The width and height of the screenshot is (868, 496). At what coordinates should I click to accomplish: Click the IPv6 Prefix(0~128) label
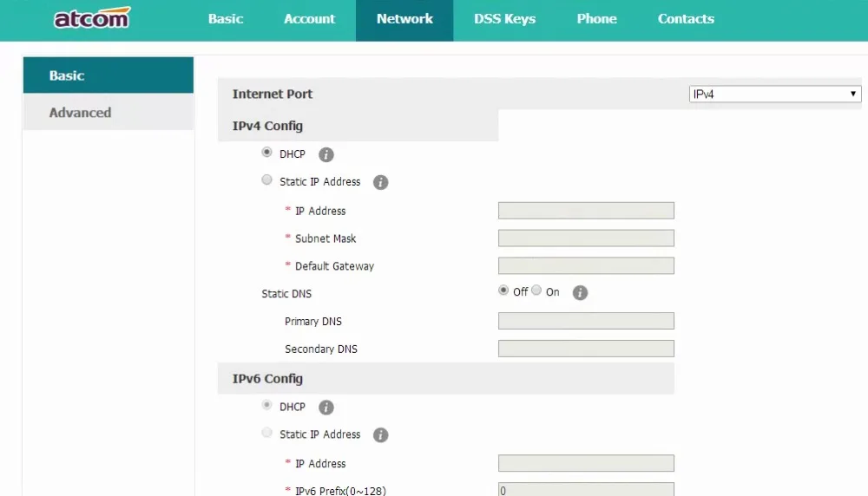[x=340, y=491]
